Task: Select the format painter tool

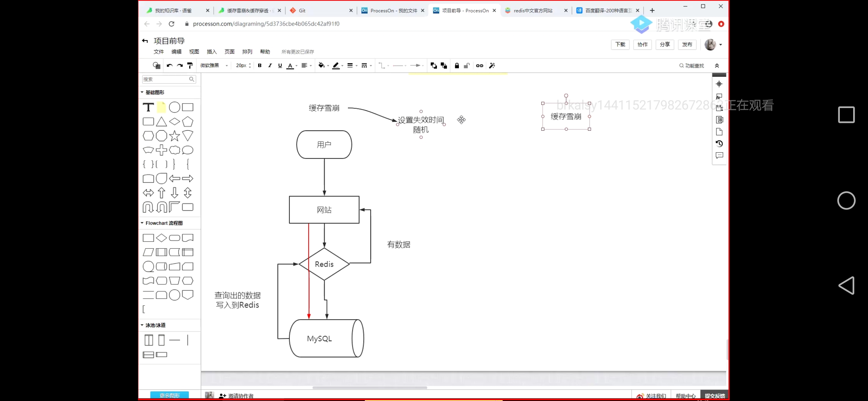Action: click(190, 66)
